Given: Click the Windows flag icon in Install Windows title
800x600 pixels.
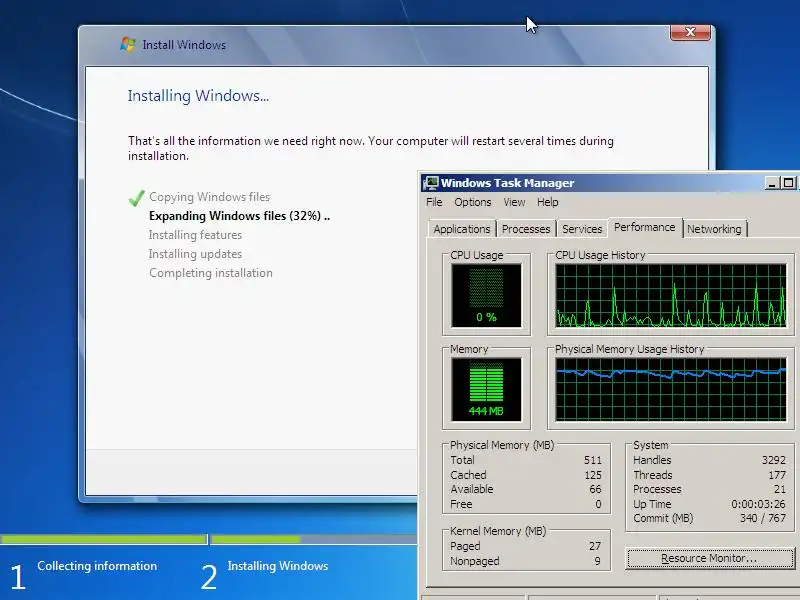Looking at the screenshot, I should point(128,44).
